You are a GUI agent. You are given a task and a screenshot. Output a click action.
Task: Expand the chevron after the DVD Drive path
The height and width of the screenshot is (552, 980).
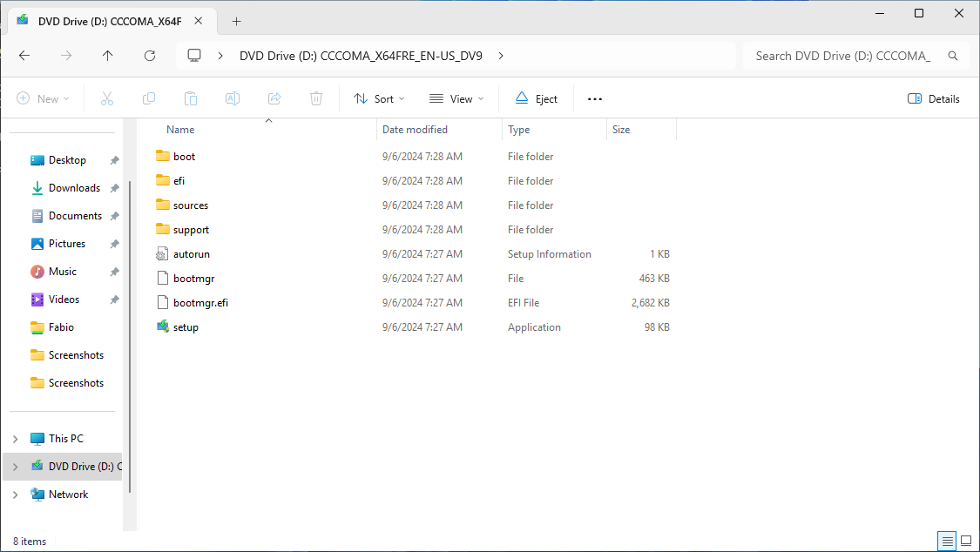[x=501, y=56]
